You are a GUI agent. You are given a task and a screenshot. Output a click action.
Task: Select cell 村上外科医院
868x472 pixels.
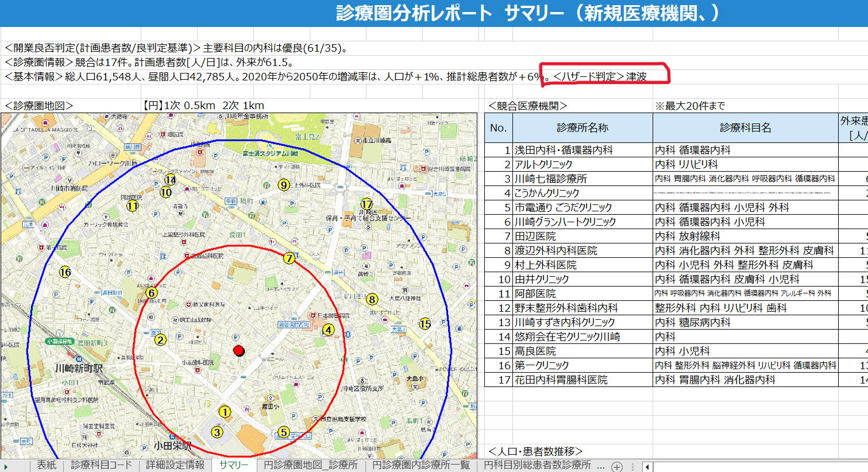[x=582, y=265]
